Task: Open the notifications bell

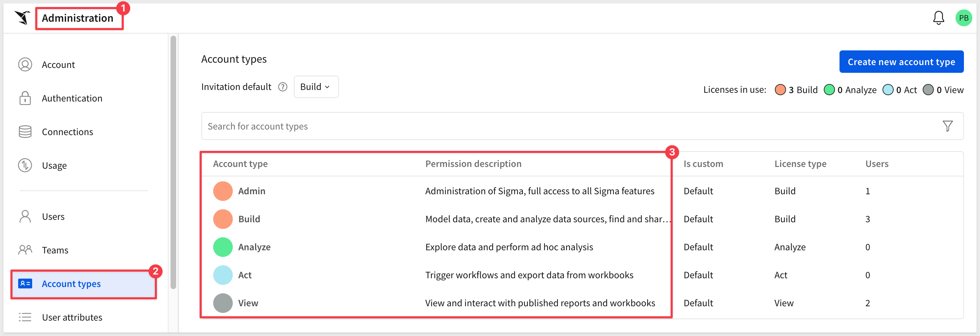Action: point(938,17)
